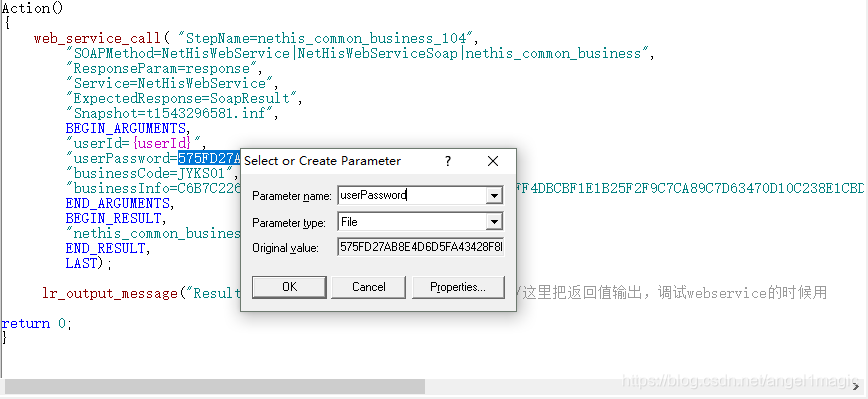Image resolution: width=868 pixels, height=399 pixels.
Task: Expand the Parameter name dropdown arrow
Action: tap(494, 195)
